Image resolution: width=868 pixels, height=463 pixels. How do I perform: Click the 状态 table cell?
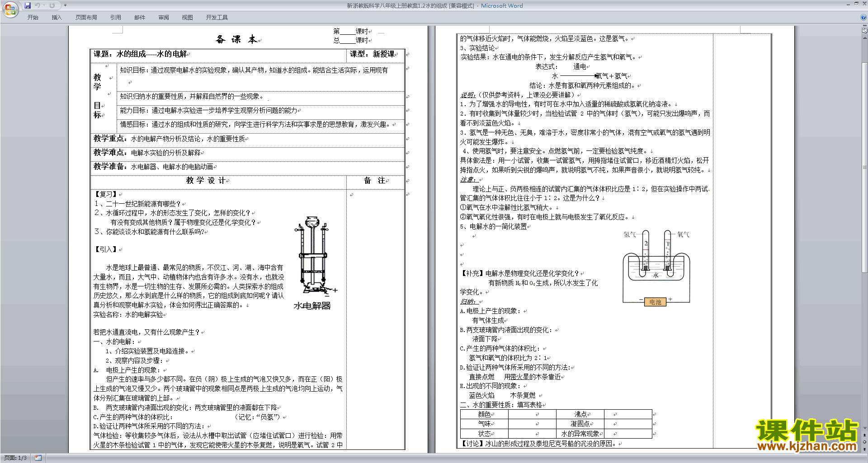click(x=484, y=434)
